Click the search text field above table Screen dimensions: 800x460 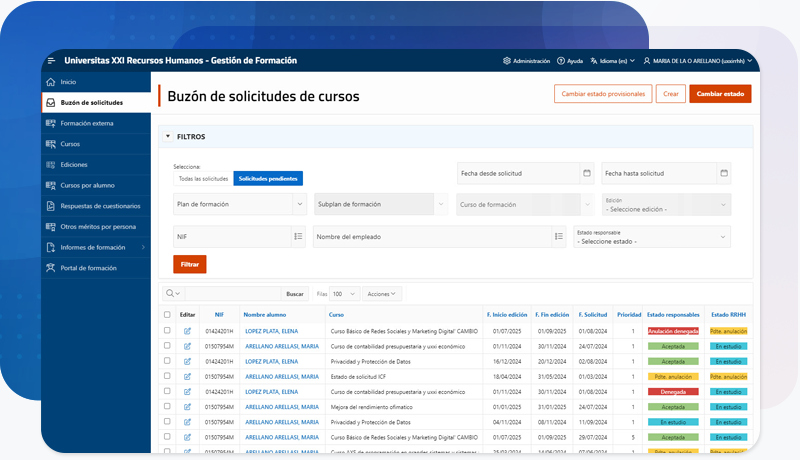[232, 294]
